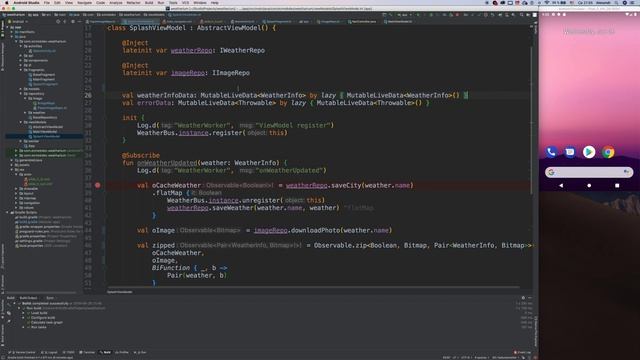This screenshot has height=360, width=640.
Task: Click the Run app green play icon
Action: point(418,15)
